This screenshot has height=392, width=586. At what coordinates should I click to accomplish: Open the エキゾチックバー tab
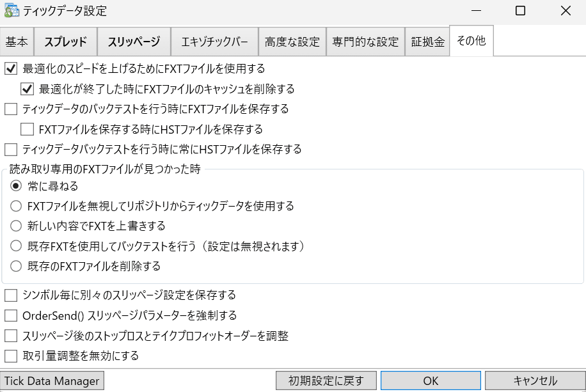(x=214, y=41)
